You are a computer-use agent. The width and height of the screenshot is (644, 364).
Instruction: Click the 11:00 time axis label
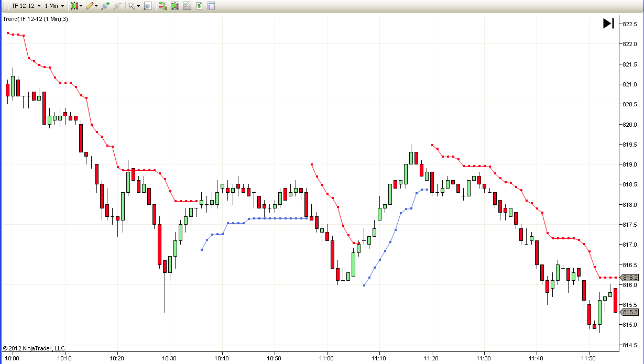327,359
